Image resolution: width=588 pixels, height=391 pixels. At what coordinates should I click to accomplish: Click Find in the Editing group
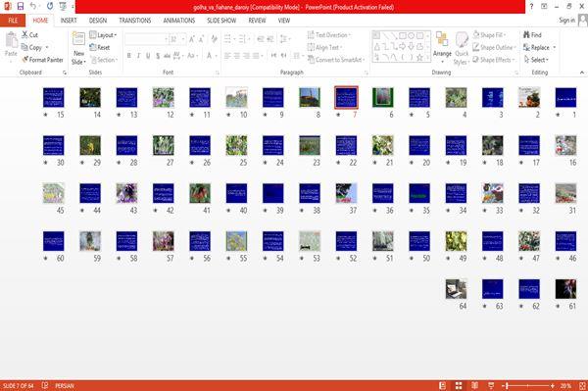click(532, 35)
